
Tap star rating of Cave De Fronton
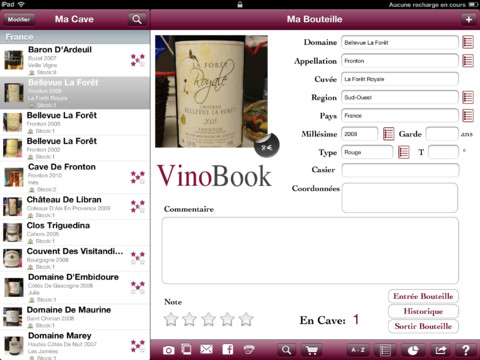(138, 177)
